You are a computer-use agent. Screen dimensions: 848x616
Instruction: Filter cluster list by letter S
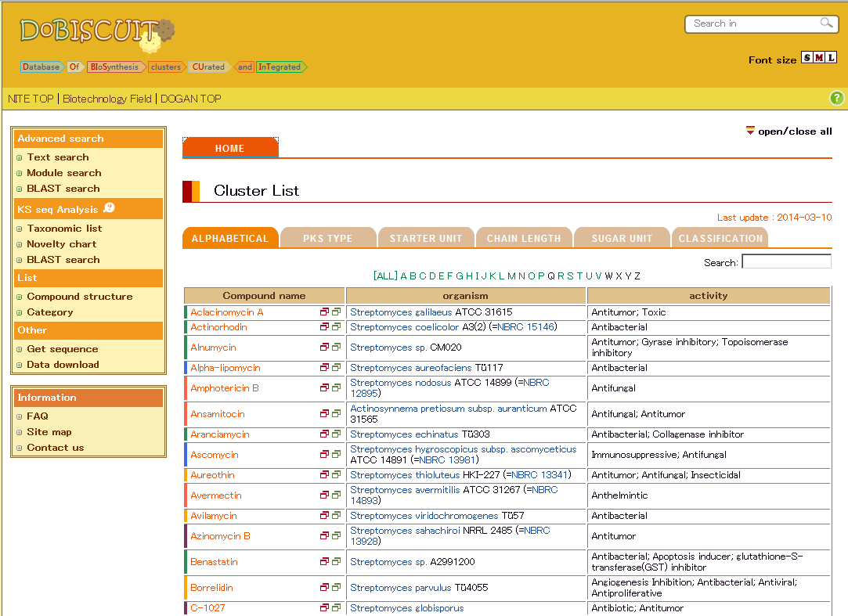click(570, 276)
